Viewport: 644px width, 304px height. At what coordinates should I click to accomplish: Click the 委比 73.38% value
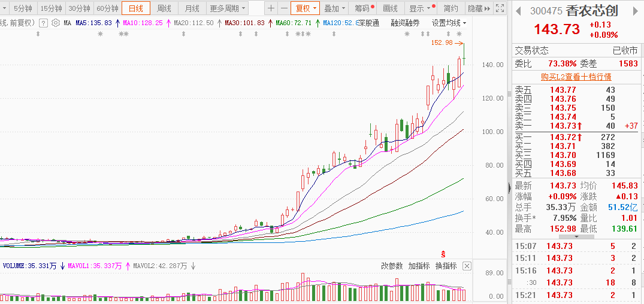pyautogui.click(x=563, y=63)
